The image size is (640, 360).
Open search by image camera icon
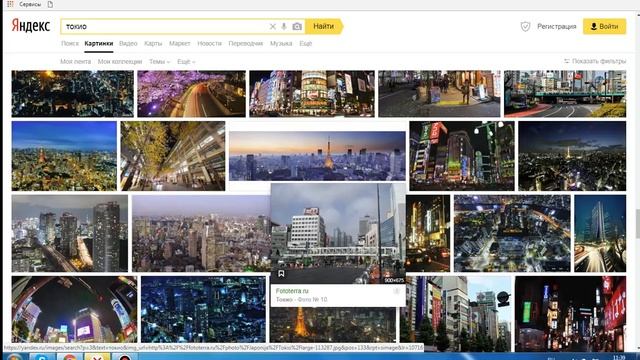point(297,27)
